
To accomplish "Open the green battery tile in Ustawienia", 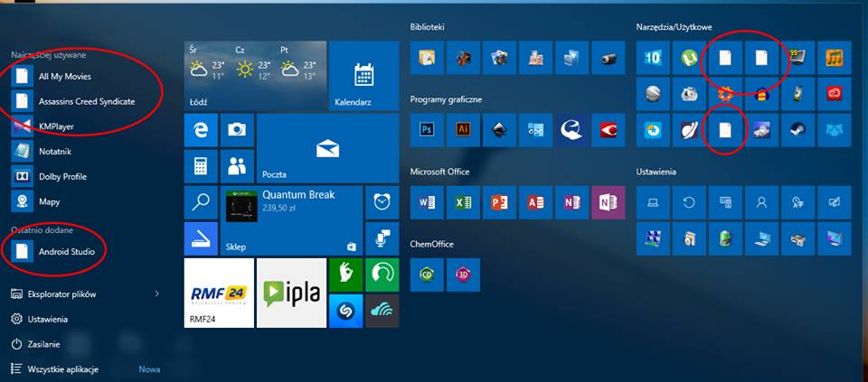I will [725, 238].
